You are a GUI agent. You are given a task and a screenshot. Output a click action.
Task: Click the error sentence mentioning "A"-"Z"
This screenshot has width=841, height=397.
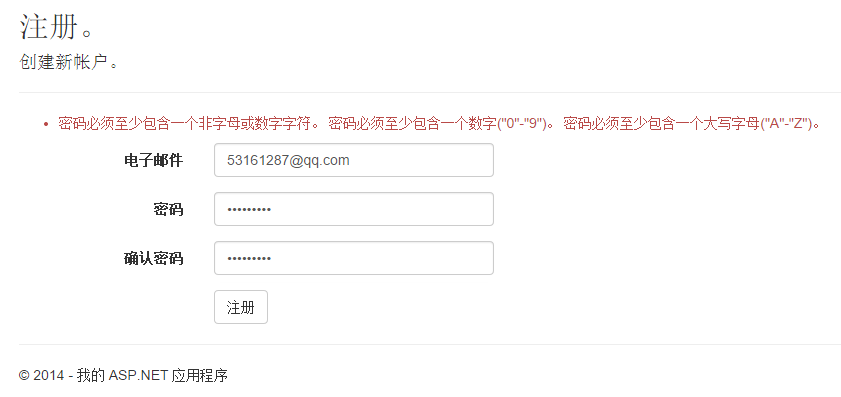click(x=692, y=124)
